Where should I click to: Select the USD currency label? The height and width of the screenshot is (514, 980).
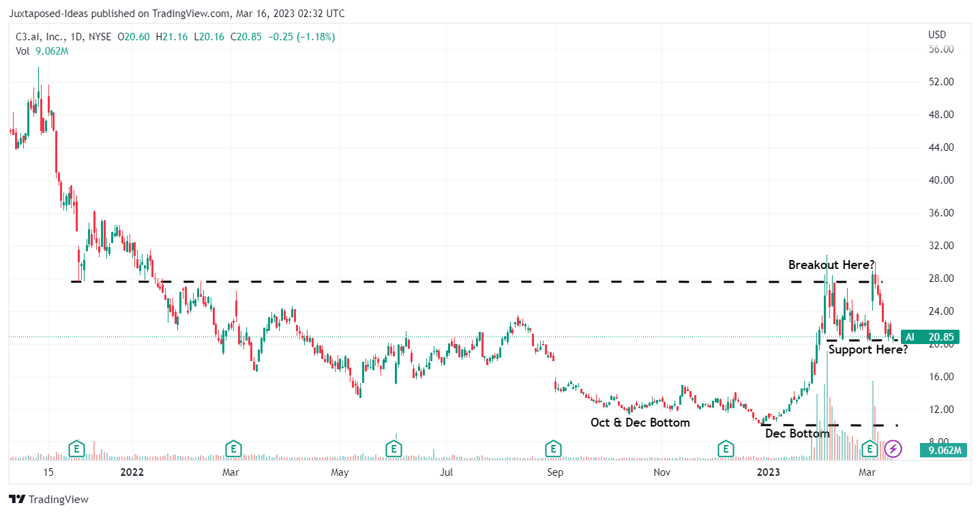pyautogui.click(x=937, y=35)
